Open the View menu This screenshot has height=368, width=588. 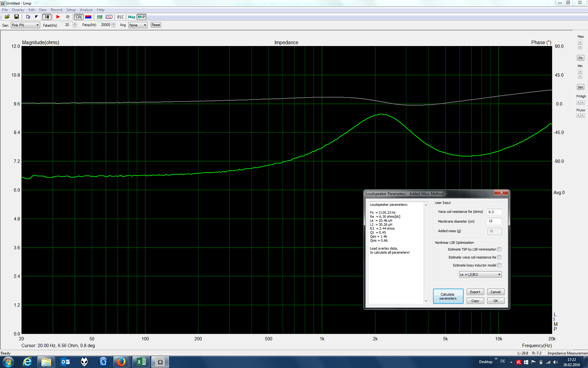tap(43, 10)
